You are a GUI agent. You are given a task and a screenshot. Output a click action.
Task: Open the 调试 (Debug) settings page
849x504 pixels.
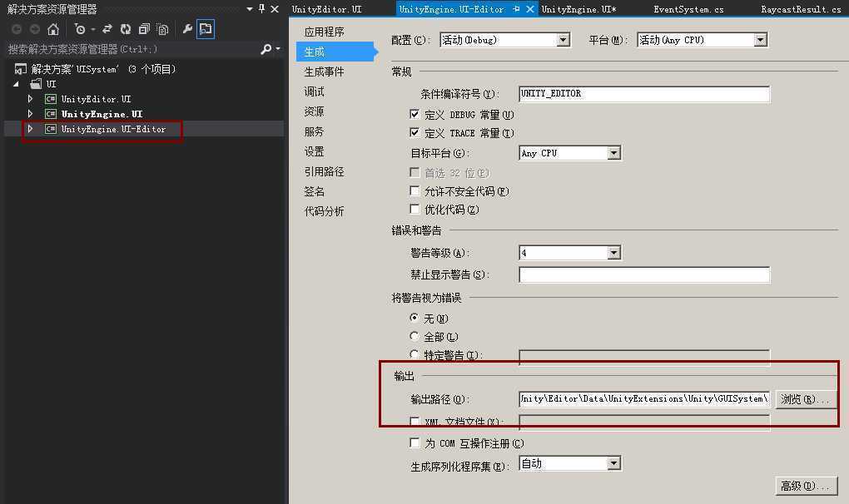(x=314, y=91)
